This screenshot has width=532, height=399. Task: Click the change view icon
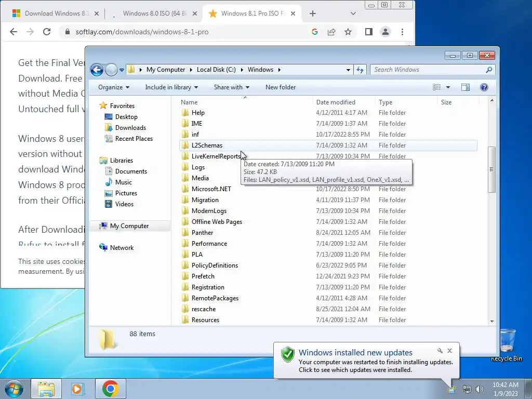click(x=436, y=87)
